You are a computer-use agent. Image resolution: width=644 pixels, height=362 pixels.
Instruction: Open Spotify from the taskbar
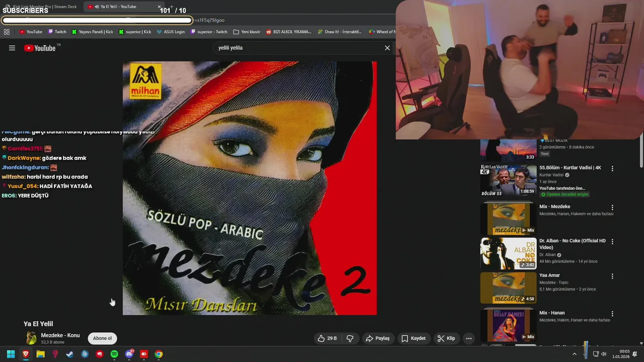click(114, 354)
